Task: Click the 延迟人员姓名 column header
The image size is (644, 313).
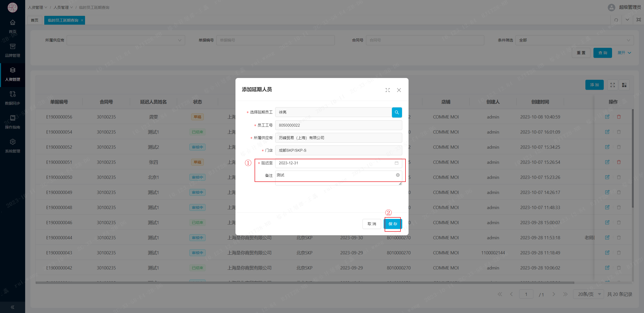Action: (153, 102)
